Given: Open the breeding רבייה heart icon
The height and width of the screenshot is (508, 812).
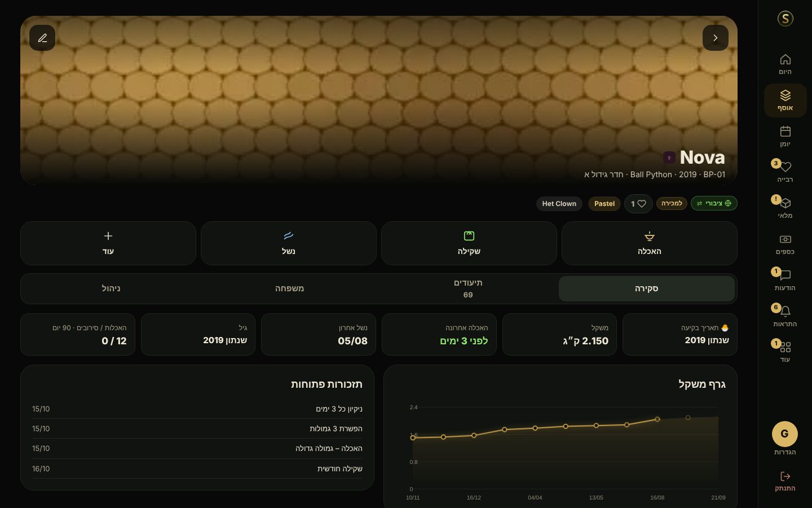Looking at the screenshot, I should coord(785,172).
